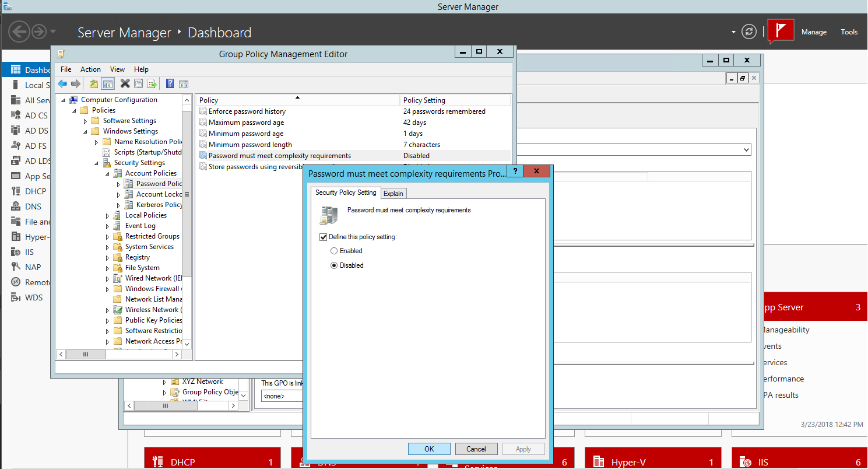Click the tree pane horizontal scrollbar

[86, 354]
